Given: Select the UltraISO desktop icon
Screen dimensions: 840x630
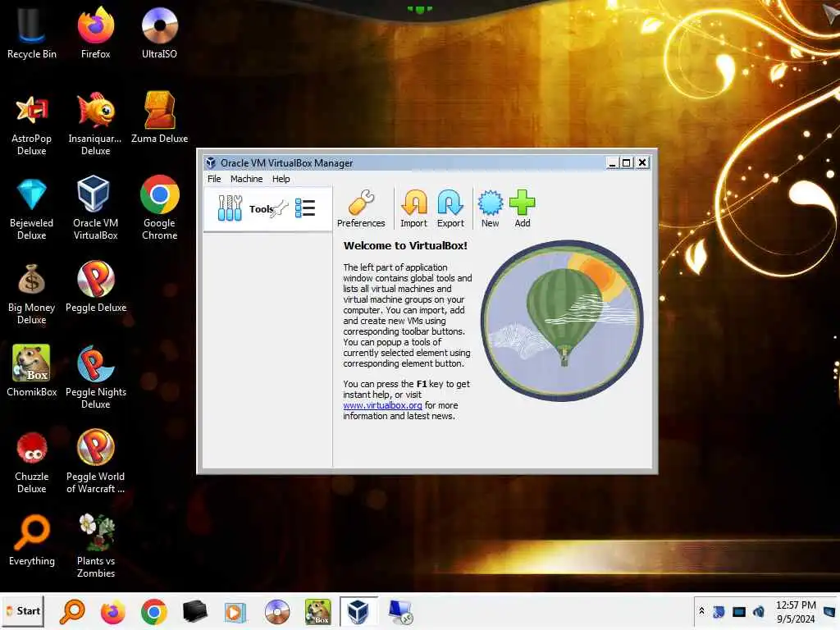Looking at the screenshot, I should click(160, 33).
